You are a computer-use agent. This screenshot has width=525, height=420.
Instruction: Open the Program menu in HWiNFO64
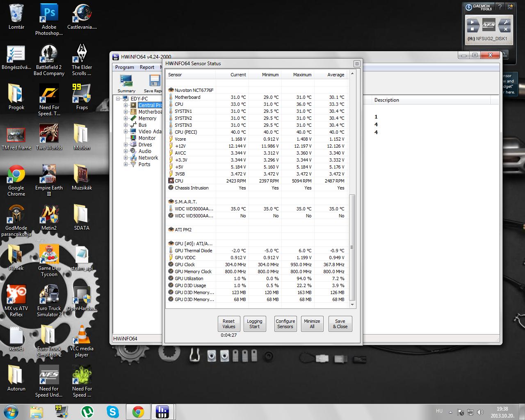[124, 67]
